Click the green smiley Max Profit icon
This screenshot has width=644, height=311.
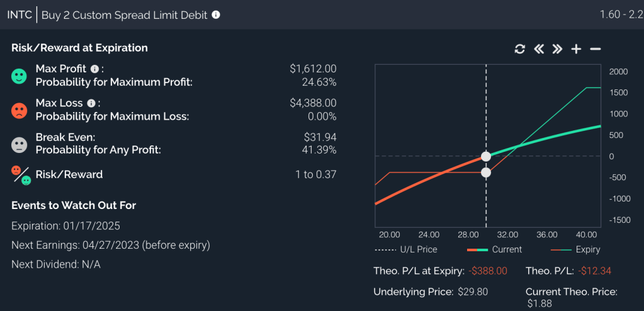20,76
